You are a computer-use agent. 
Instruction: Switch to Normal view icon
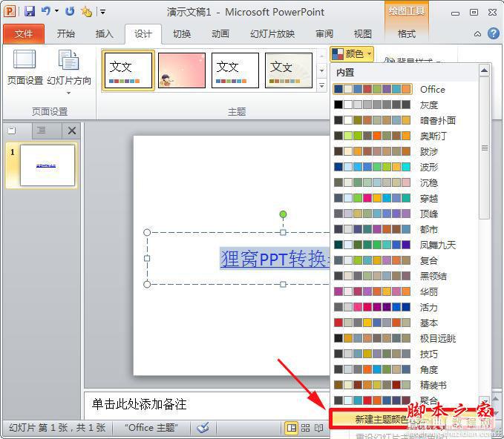[x=292, y=428]
